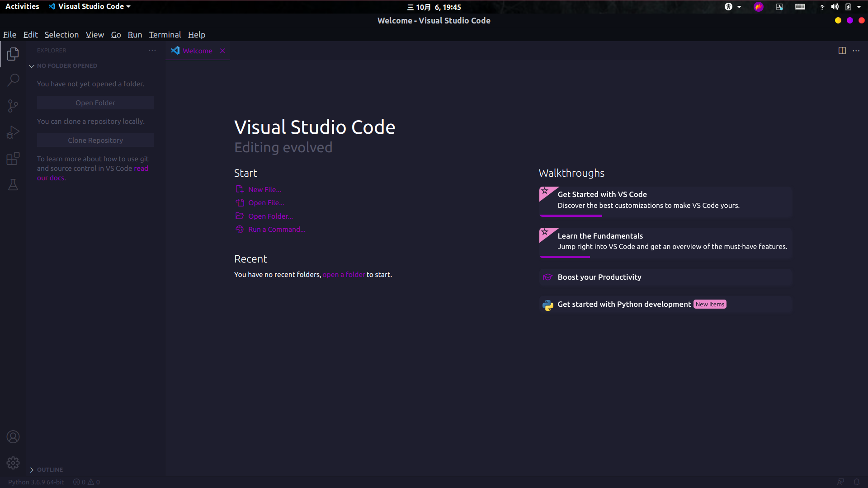
Task: Open the Search view in activity bar
Action: pos(13,80)
